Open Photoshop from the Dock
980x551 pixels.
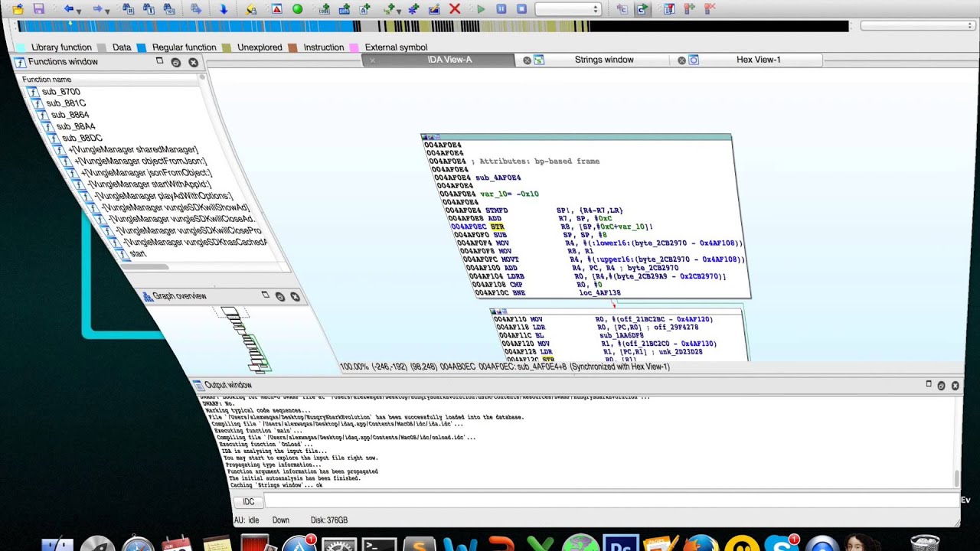pos(620,543)
